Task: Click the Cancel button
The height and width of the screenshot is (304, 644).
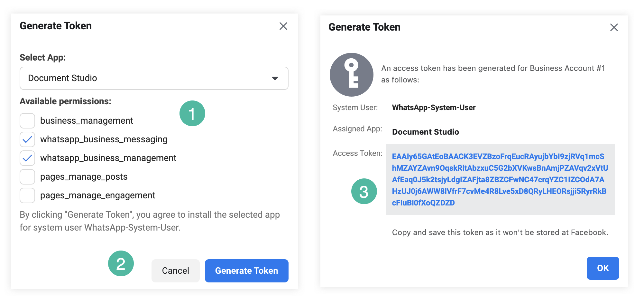Action: pyautogui.click(x=175, y=271)
